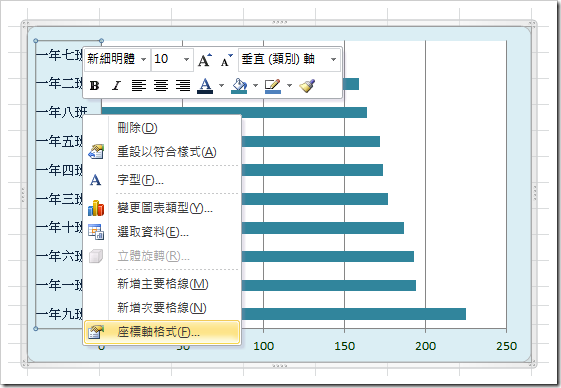The height and width of the screenshot is (388, 561).
Task: Click horizontal axis value 100
Action: point(264,346)
